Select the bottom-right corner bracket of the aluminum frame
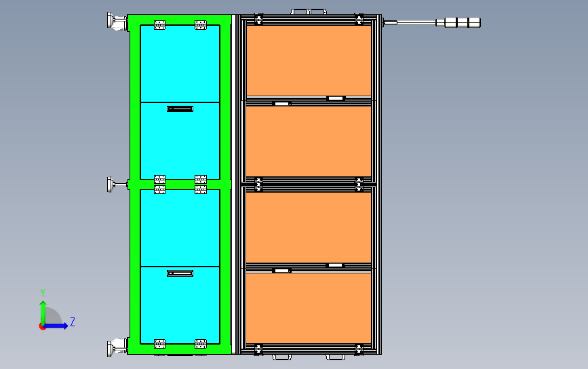 click(359, 349)
